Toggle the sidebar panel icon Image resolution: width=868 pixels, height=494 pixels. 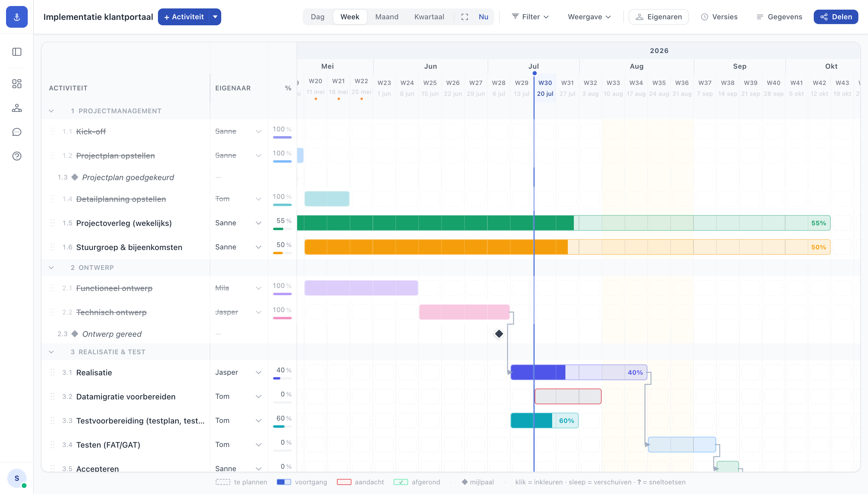click(17, 52)
